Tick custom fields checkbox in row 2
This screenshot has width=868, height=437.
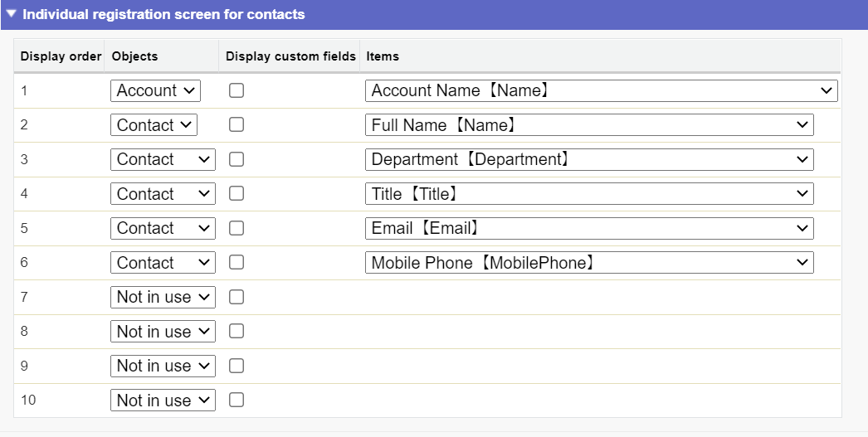click(237, 125)
